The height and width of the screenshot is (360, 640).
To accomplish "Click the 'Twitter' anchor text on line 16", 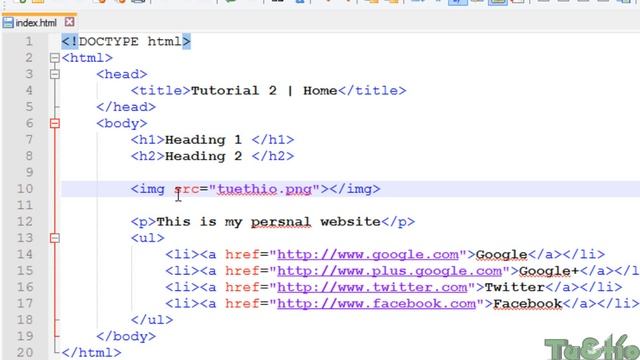I will (514, 287).
